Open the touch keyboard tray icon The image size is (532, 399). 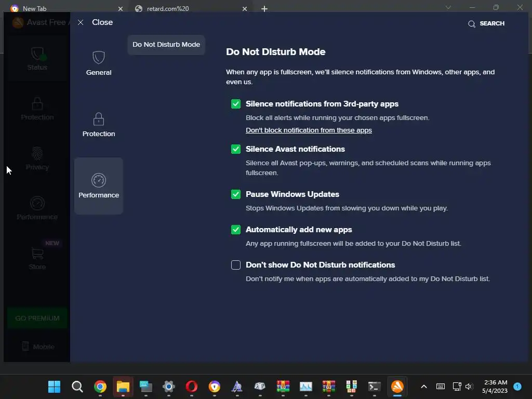441,387
